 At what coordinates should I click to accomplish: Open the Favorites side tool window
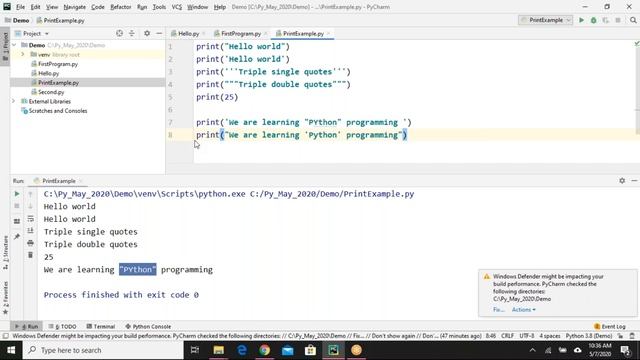[5, 297]
